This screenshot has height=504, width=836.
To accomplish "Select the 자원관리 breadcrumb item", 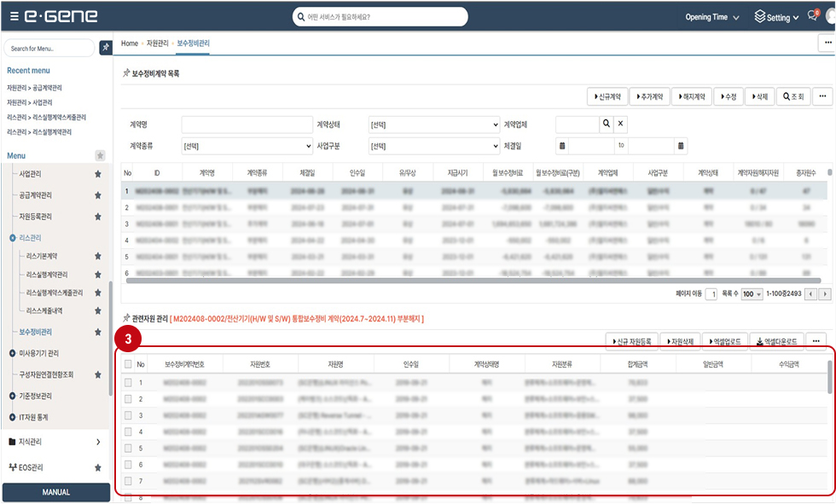I will coord(156,43).
